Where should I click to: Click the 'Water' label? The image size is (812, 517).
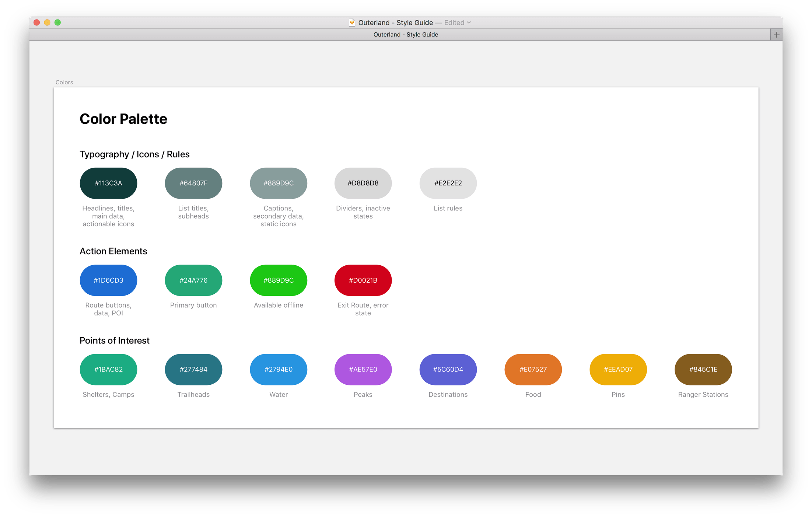[279, 395]
